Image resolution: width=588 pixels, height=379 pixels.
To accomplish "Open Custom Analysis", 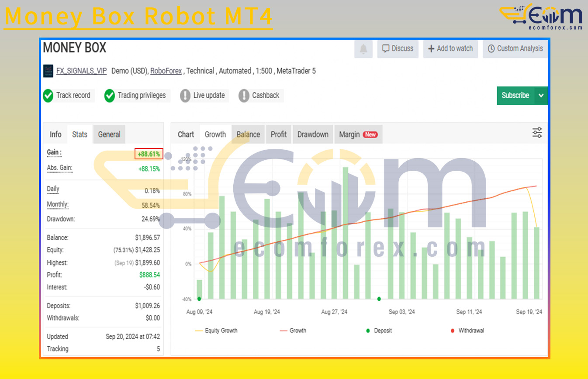I will coord(515,49).
